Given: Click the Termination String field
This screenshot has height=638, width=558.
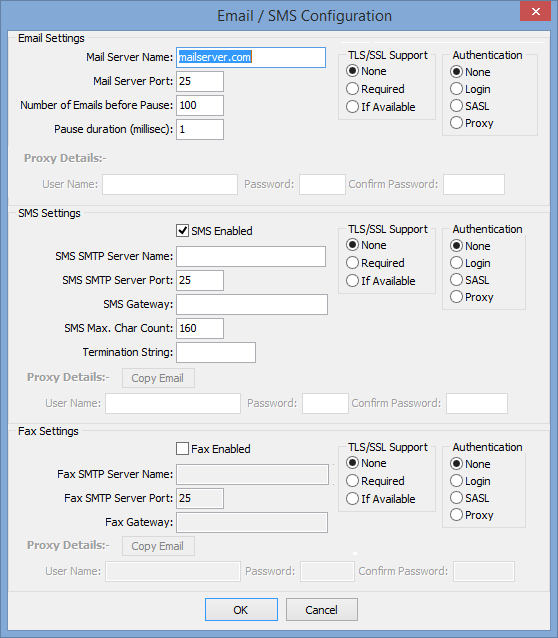Looking at the screenshot, I should [216, 352].
